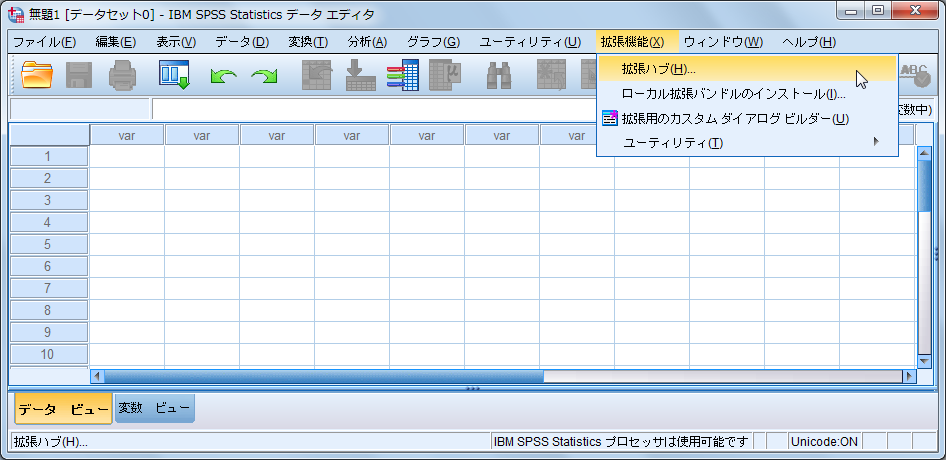
Task: Select row header 7
Action: 49,289
